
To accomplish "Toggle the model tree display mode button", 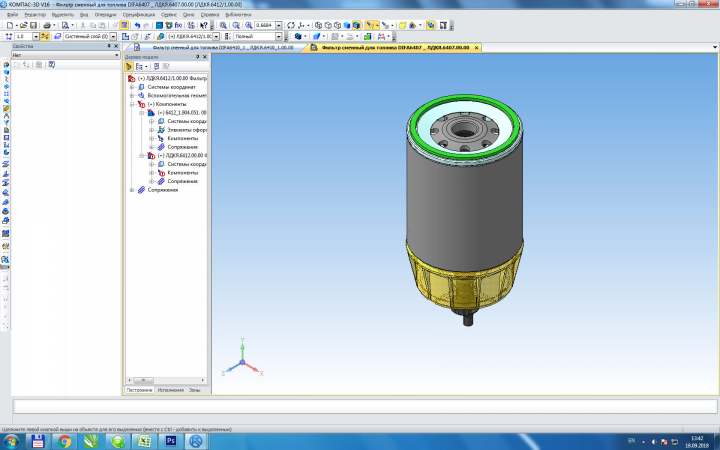I will (129, 67).
